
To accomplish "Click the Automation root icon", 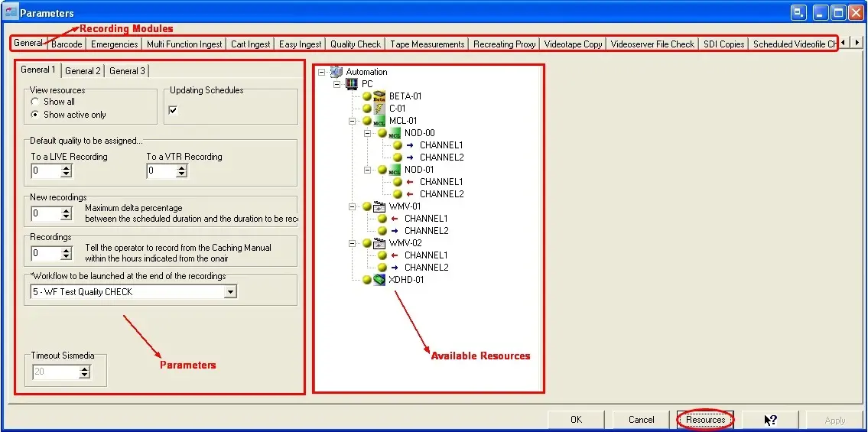I will 336,72.
